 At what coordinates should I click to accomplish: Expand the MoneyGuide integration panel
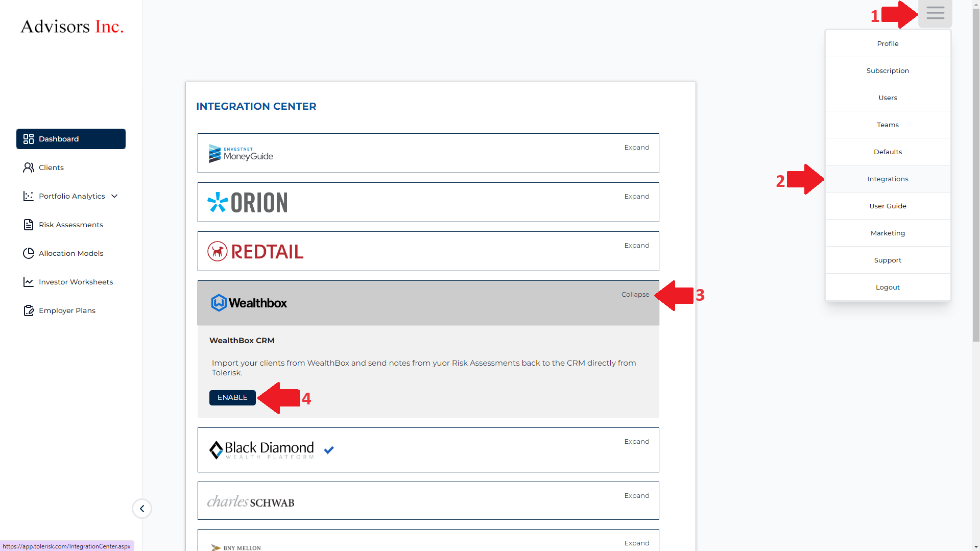pyautogui.click(x=636, y=148)
